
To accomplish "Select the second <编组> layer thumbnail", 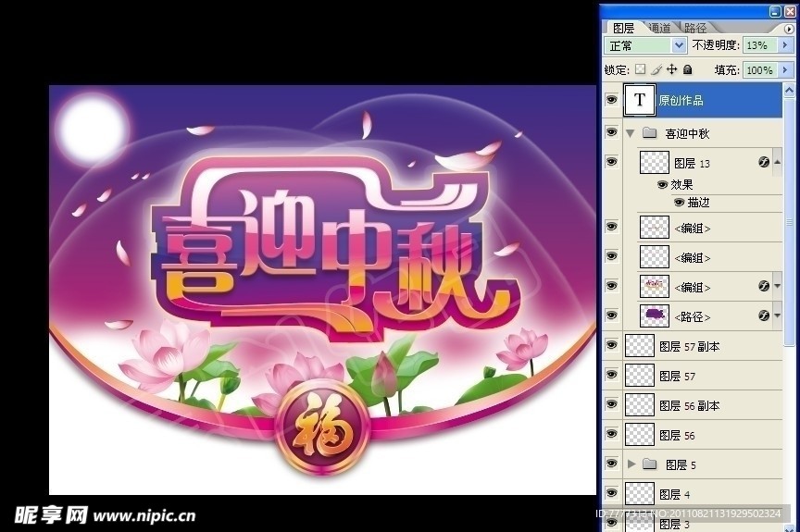I will 654,256.
